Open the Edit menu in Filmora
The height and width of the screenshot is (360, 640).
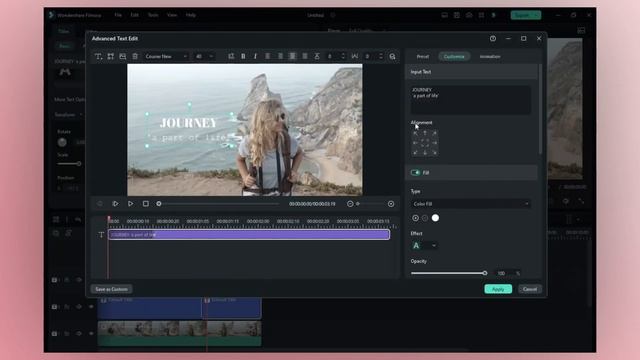tap(134, 15)
